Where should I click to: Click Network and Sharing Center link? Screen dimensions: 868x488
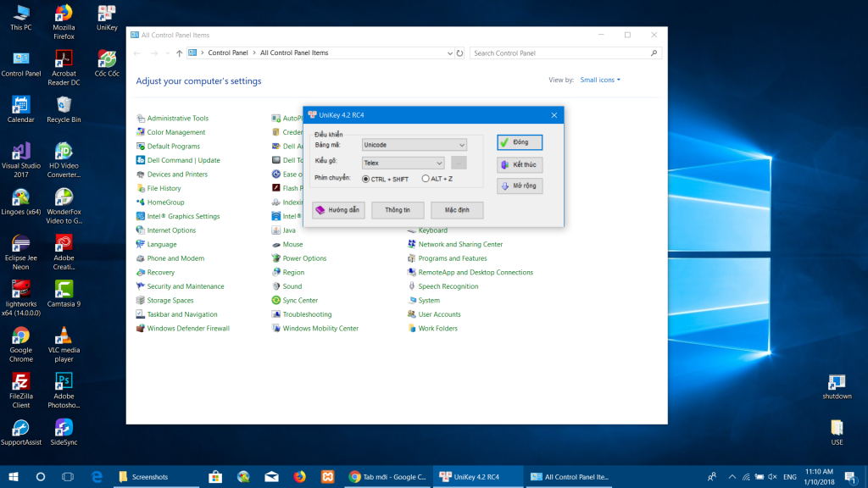pos(460,245)
